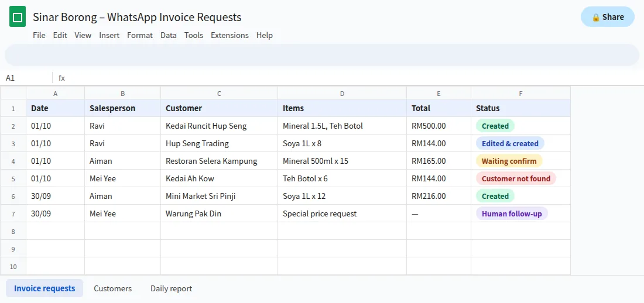Viewport: 644px width, 303px height.
Task: Click the document title text
Action: click(137, 17)
